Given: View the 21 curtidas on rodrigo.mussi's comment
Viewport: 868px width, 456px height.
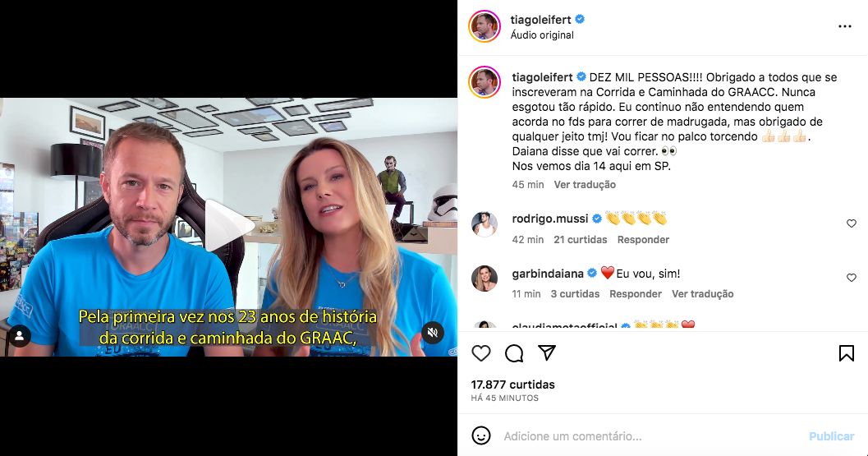Looking at the screenshot, I should tap(580, 239).
